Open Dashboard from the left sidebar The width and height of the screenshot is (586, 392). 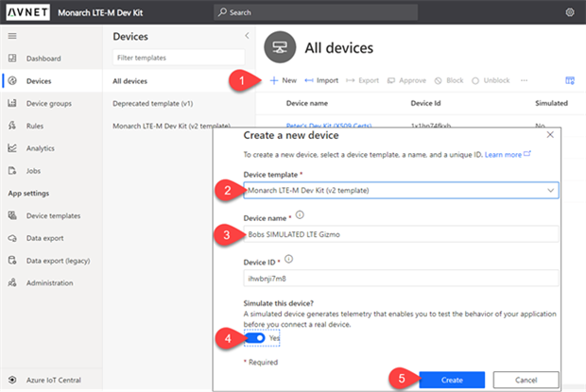(x=43, y=58)
